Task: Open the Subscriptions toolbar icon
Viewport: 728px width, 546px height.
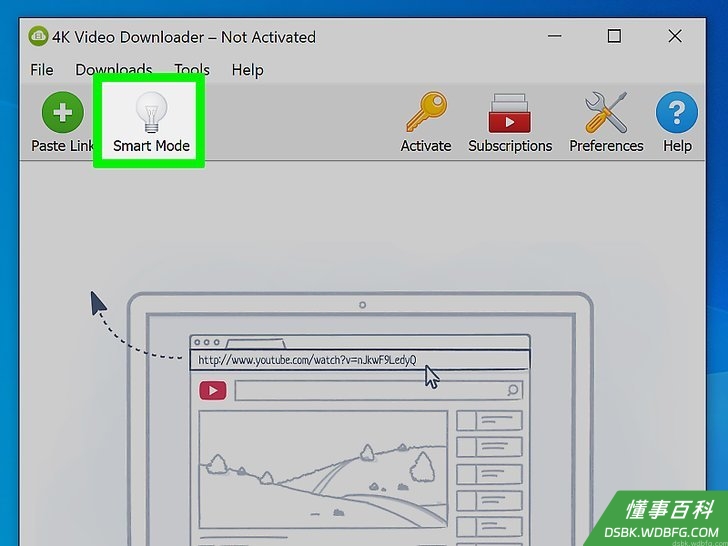Action: tap(509, 113)
